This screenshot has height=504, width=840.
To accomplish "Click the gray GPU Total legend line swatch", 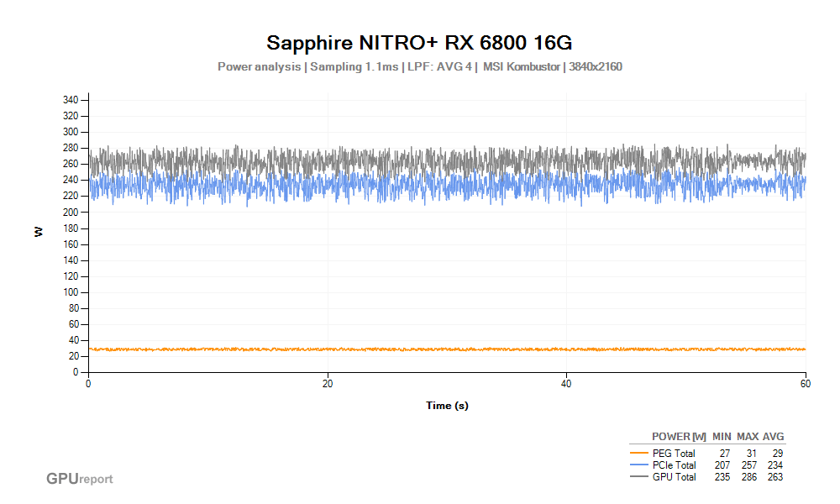I will pos(639,476).
